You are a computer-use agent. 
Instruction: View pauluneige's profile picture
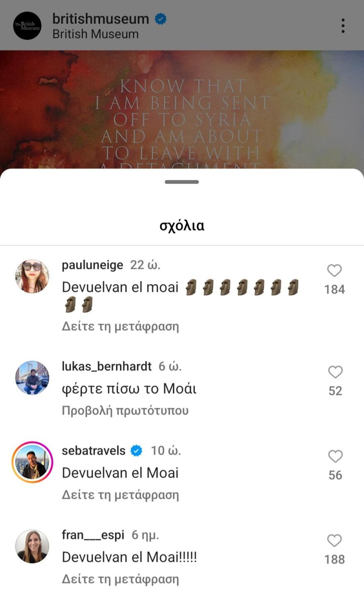pyautogui.click(x=32, y=276)
